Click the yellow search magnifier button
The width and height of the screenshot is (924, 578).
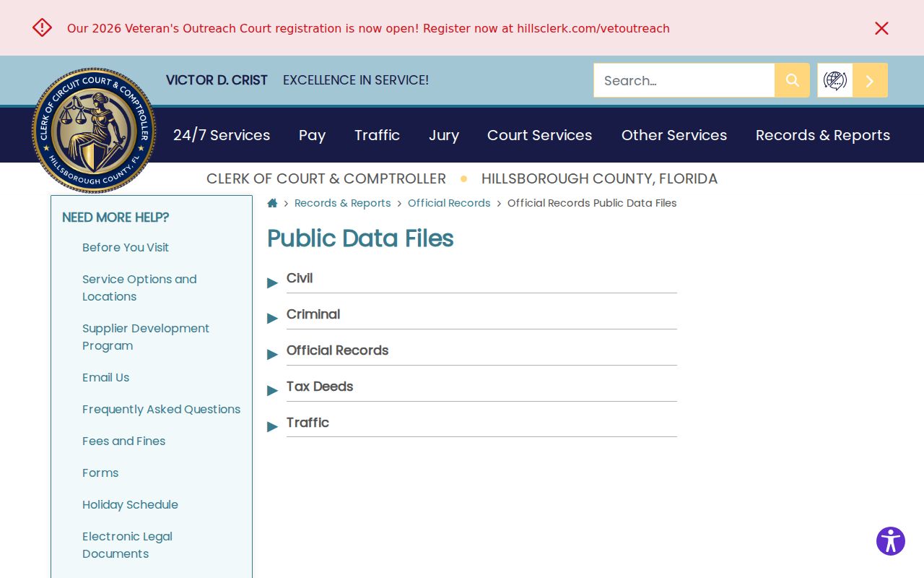(x=792, y=80)
